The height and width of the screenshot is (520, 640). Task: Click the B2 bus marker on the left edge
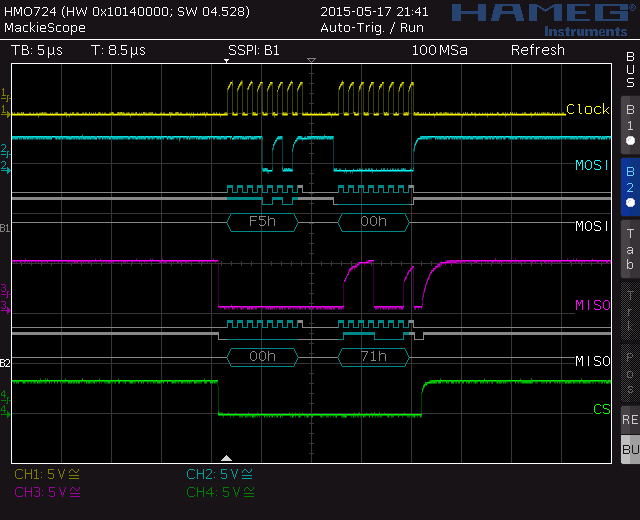point(5,363)
